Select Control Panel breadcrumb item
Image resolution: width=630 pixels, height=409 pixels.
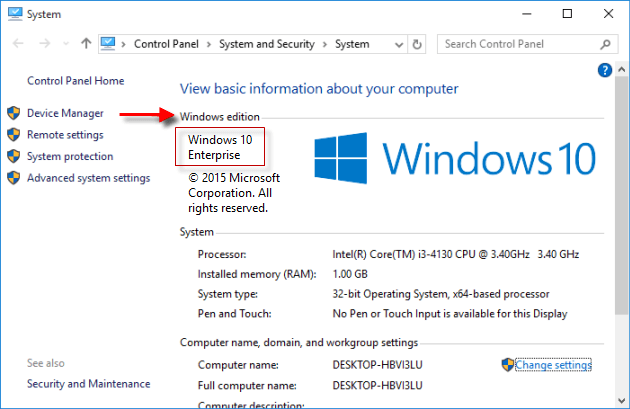pos(166,44)
